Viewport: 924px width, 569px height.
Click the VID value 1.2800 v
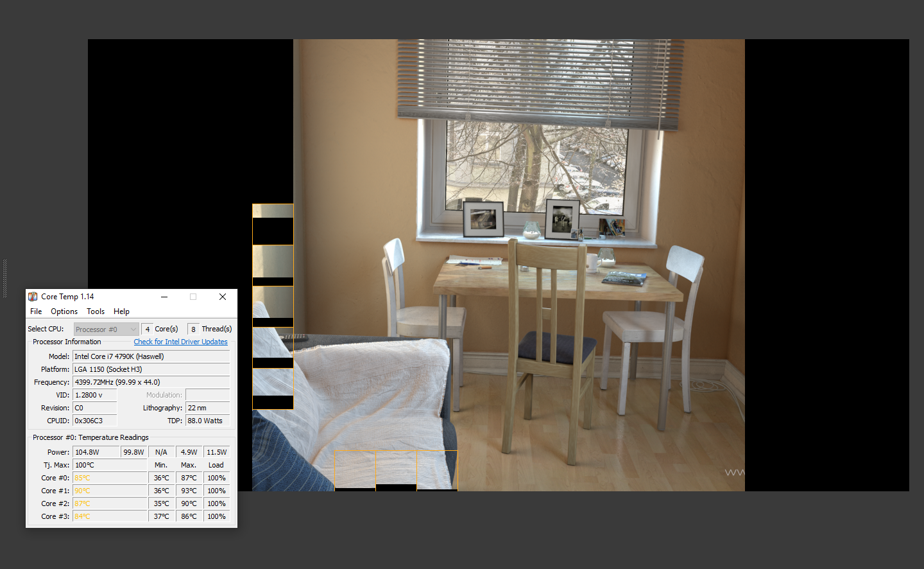(95, 395)
